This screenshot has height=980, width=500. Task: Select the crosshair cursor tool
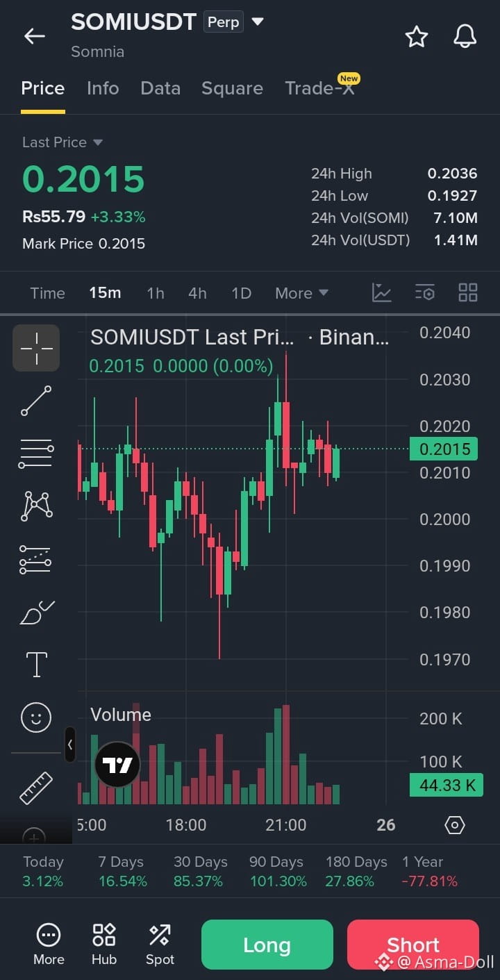tap(36, 348)
